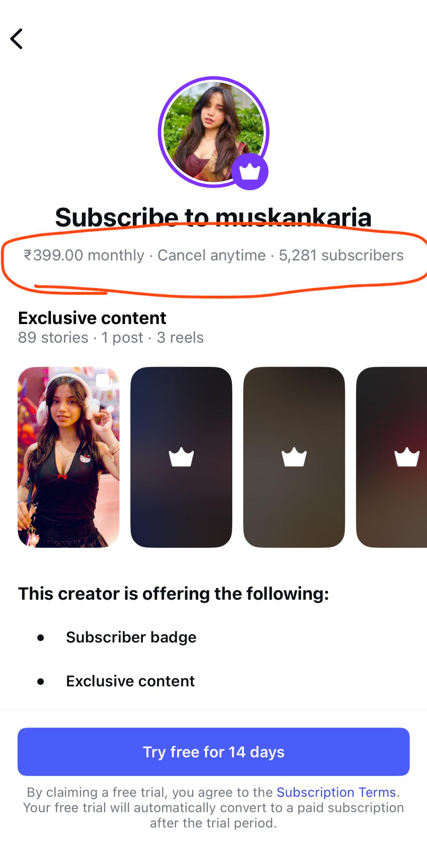Click the 89 stories count
This screenshot has height=868, width=427.
pyautogui.click(x=53, y=337)
